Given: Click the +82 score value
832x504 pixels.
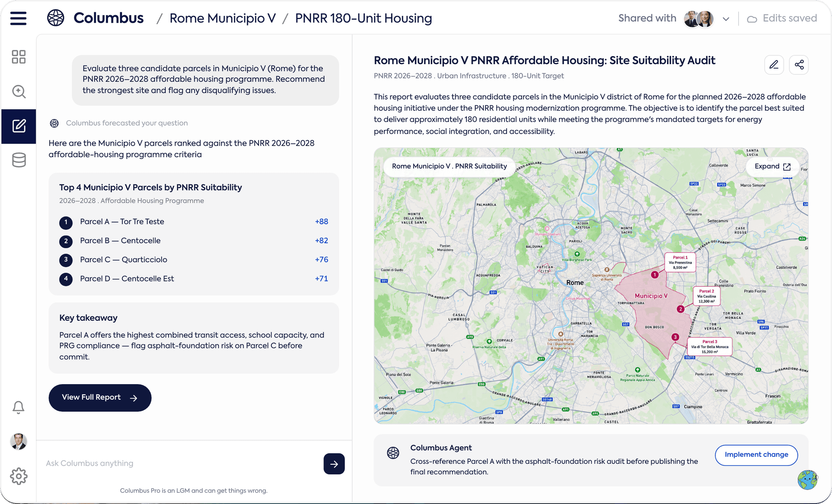Looking at the screenshot, I should [321, 241].
